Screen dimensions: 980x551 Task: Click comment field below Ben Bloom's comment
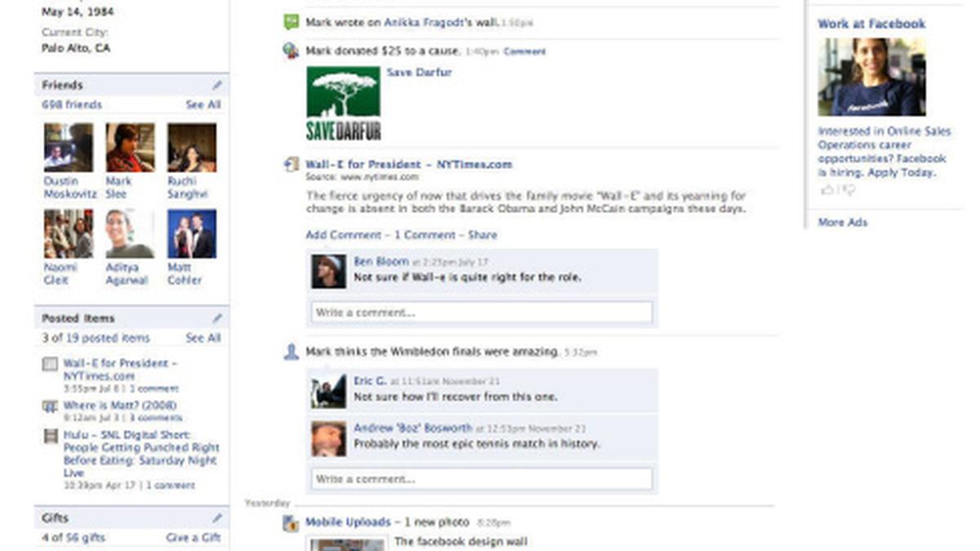coord(482,313)
